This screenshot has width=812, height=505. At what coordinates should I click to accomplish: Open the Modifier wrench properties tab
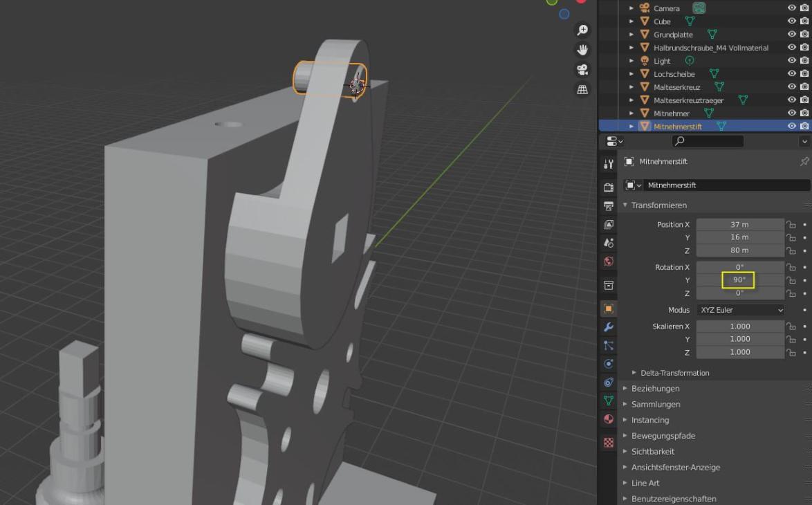coord(609,327)
